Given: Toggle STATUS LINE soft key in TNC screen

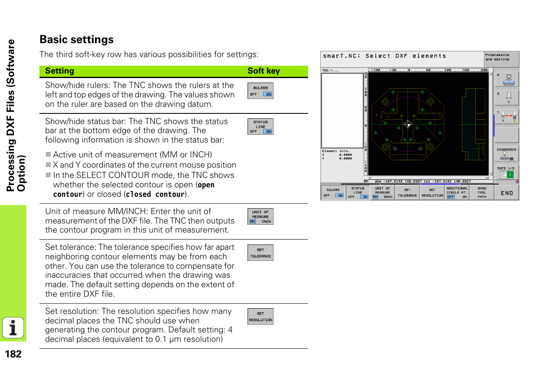Looking at the screenshot, I should click(x=358, y=193).
